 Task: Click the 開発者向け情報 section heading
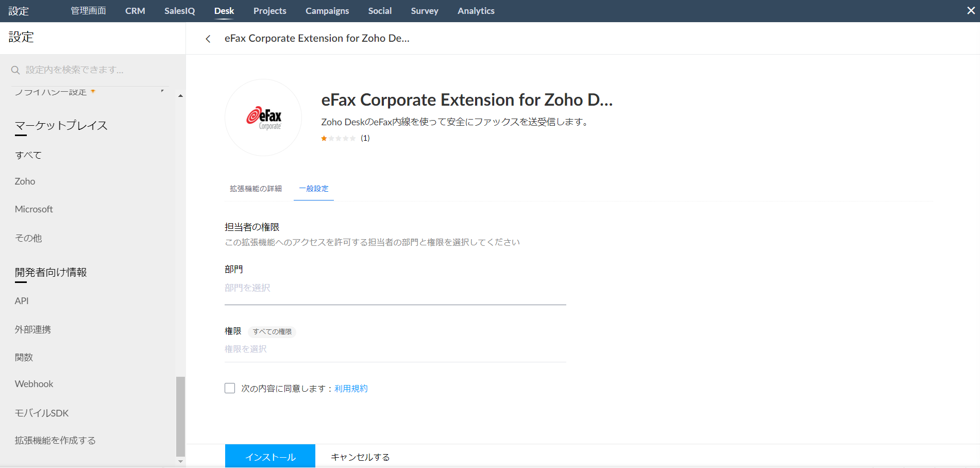point(51,272)
